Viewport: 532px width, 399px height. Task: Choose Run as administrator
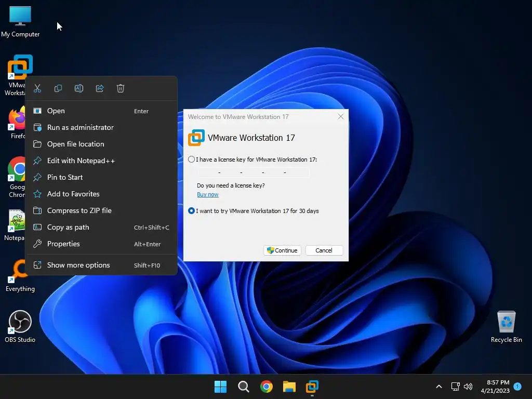coord(101,128)
